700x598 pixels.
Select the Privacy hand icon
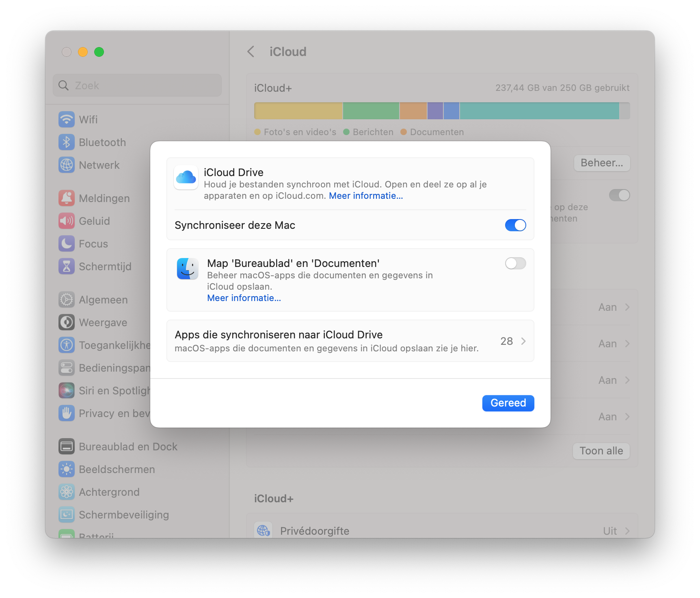(x=67, y=413)
